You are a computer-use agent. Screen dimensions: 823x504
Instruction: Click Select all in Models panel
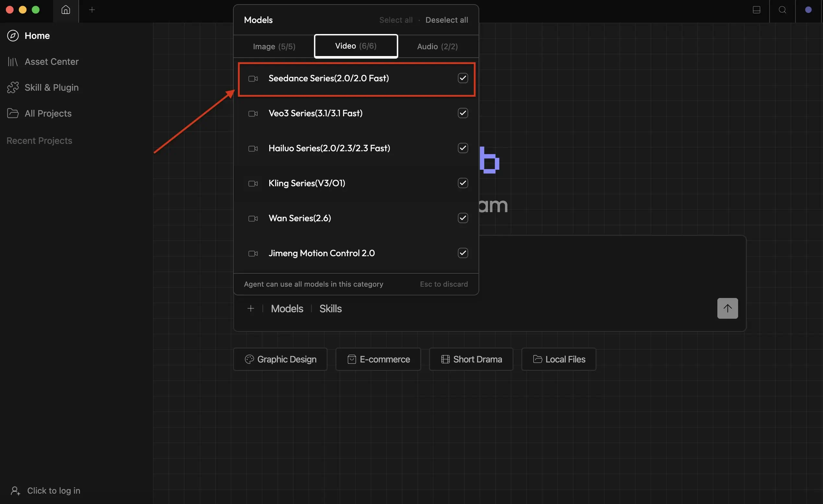click(396, 20)
